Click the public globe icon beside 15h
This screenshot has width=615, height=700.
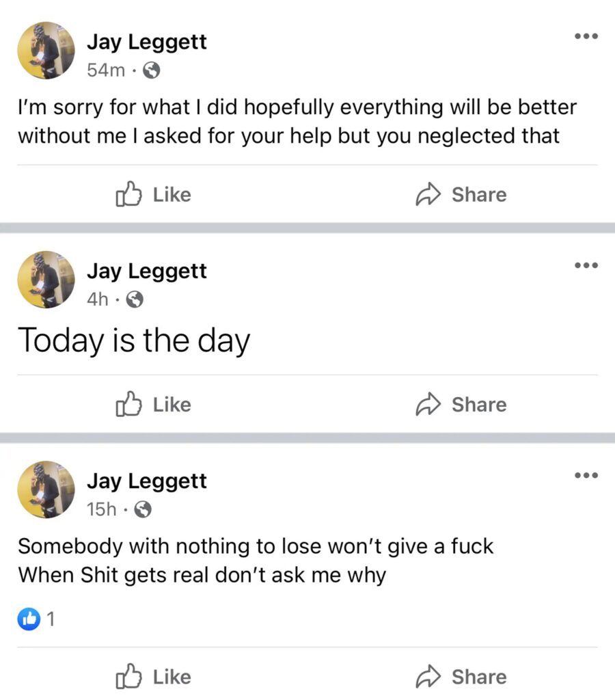(143, 509)
